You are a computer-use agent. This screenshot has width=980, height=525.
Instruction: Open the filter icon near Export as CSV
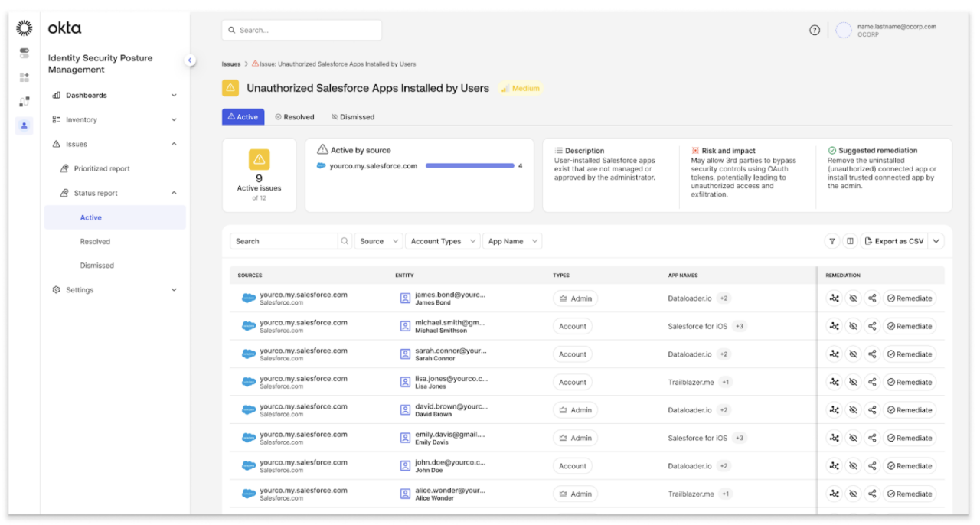tap(834, 240)
